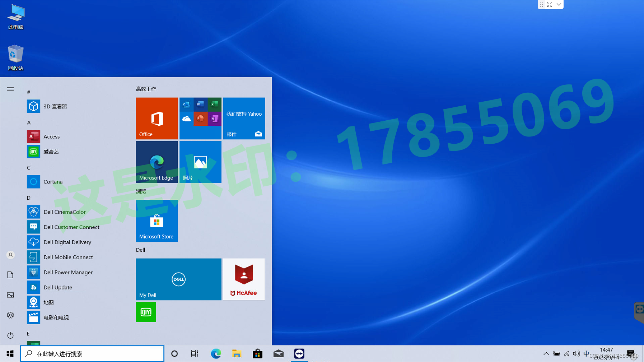Show hidden system tray icons
Screen dimensions: 644x362
pos(546,354)
